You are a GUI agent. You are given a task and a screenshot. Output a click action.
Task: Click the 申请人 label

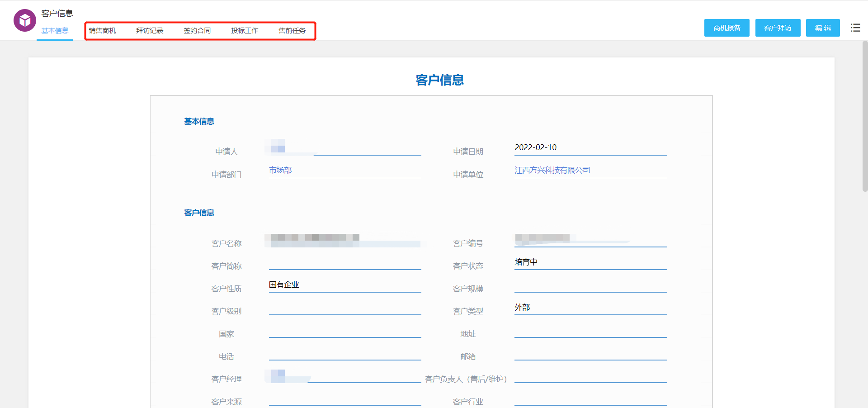(x=226, y=152)
